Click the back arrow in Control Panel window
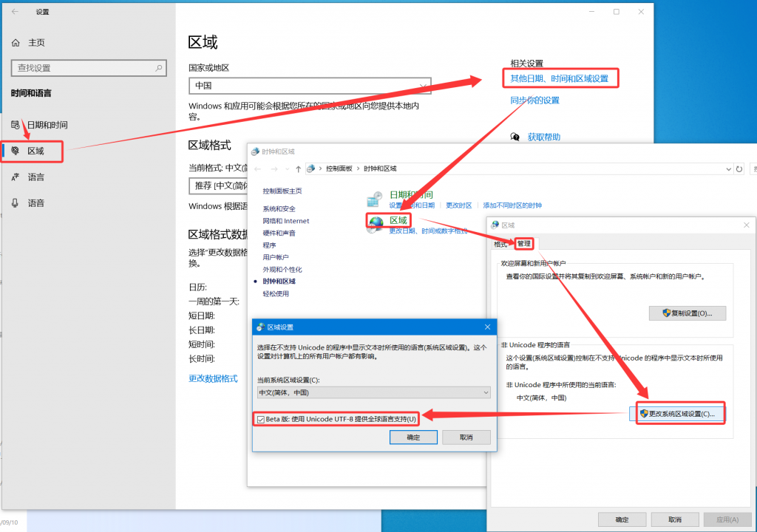 258,169
